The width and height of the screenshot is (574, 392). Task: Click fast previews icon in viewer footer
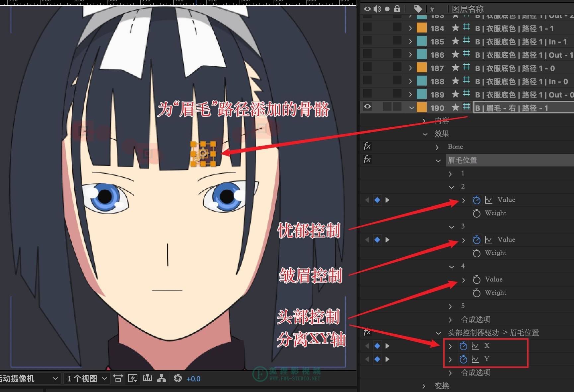tap(133, 378)
